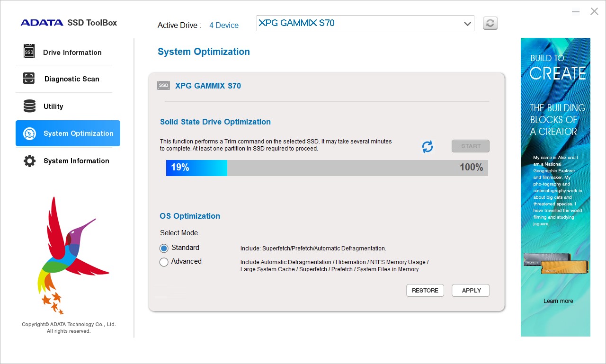Go to System Information page
606x364 pixels.
[76, 161]
